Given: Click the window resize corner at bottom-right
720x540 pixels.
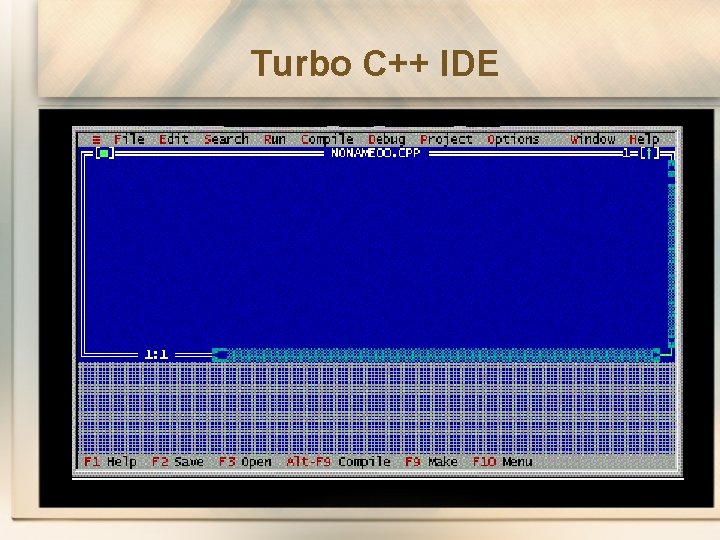Looking at the screenshot, I should (670, 354).
